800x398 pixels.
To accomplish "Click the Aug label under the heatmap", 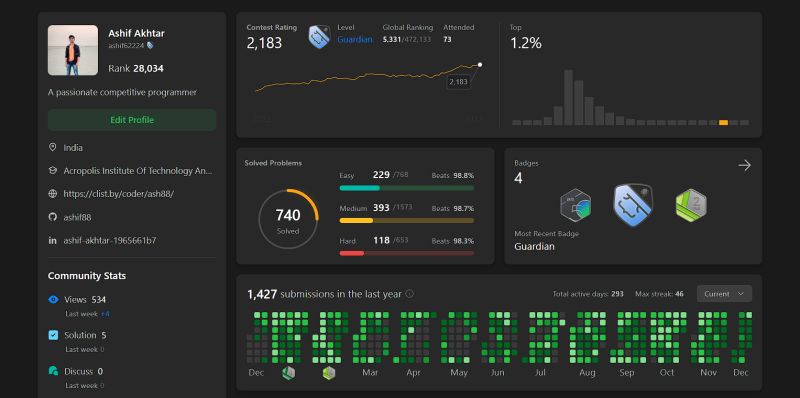I will pos(587,373).
